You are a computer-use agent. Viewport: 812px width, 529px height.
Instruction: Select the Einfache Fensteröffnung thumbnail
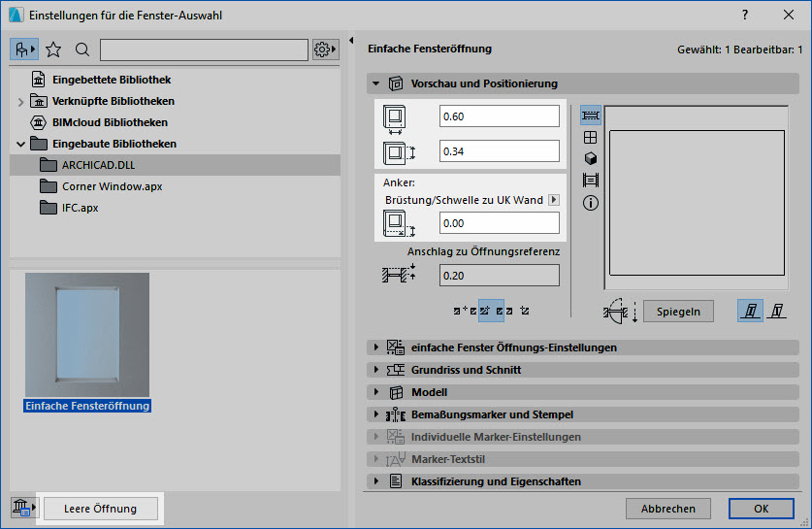click(87, 335)
